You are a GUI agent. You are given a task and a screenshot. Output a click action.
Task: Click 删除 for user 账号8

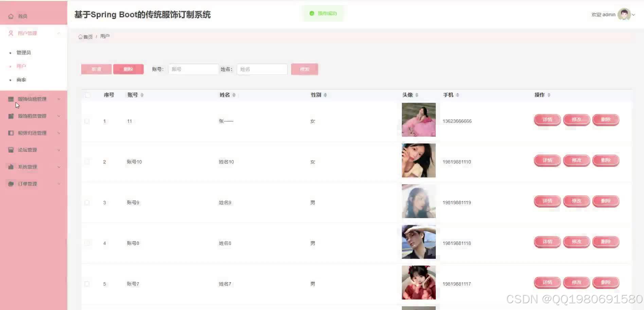point(606,242)
